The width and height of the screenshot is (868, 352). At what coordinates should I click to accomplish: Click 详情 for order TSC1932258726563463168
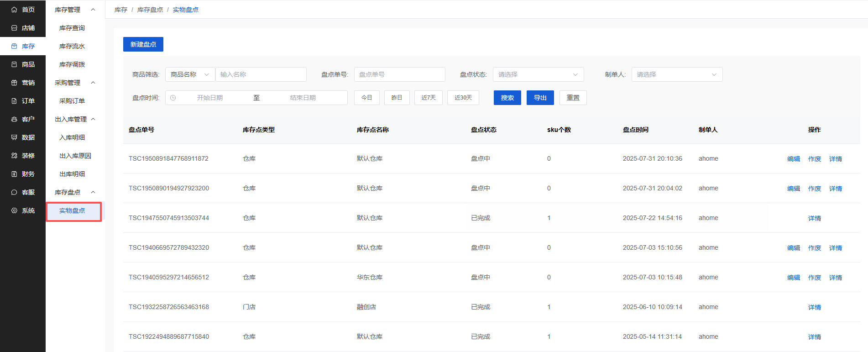[x=815, y=307]
